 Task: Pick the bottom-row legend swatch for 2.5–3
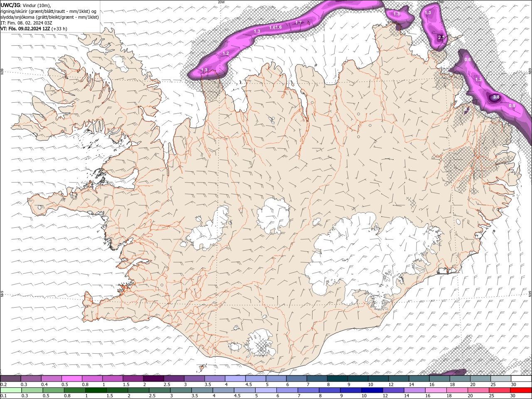pos(160,390)
